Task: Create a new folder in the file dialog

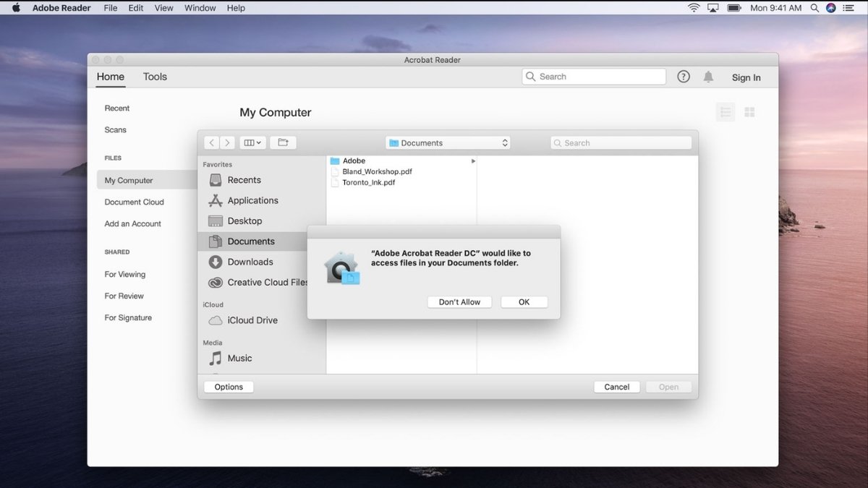Action: [283, 143]
